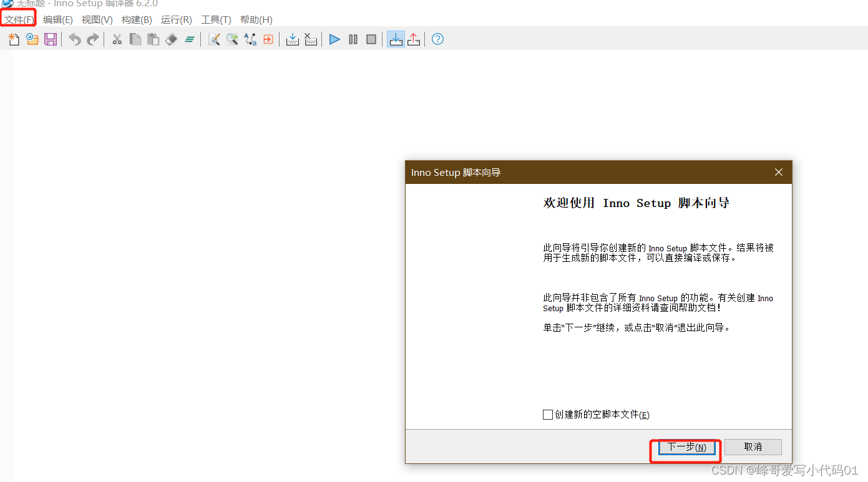Click the Redo arrow icon
Screen dimensions: 868x482
point(92,39)
